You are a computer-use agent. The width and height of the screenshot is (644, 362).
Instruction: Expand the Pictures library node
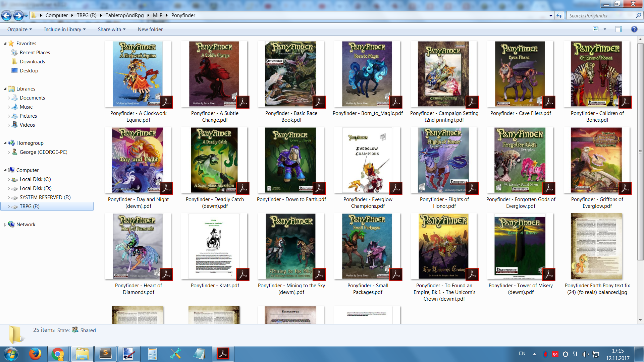pyautogui.click(x=9, y=116)
